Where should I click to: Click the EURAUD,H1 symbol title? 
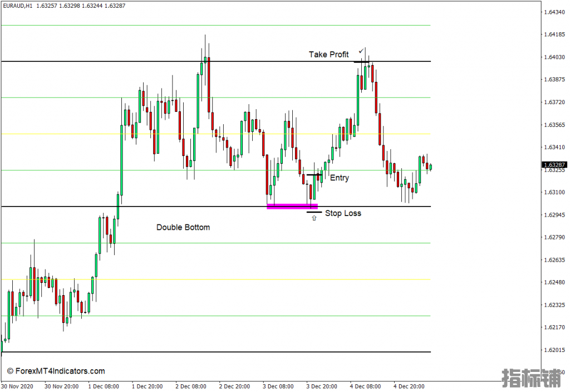coord(17,6)
